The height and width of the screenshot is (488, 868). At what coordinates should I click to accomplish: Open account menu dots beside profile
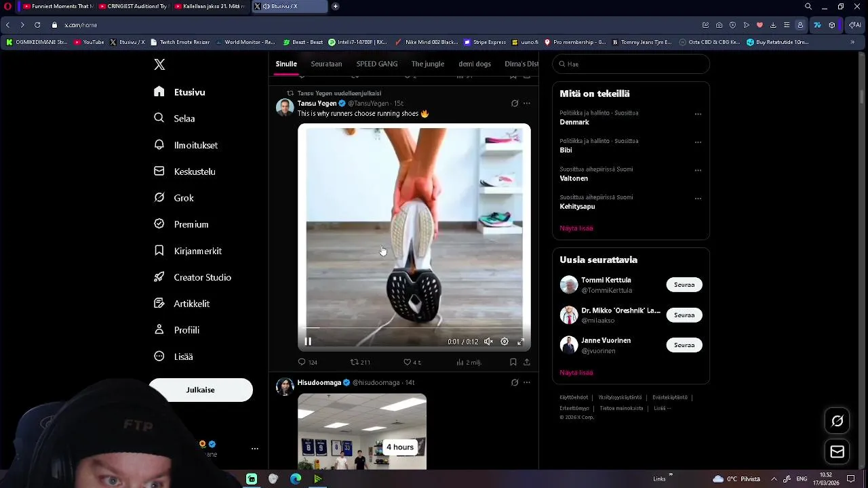(255, 449)
